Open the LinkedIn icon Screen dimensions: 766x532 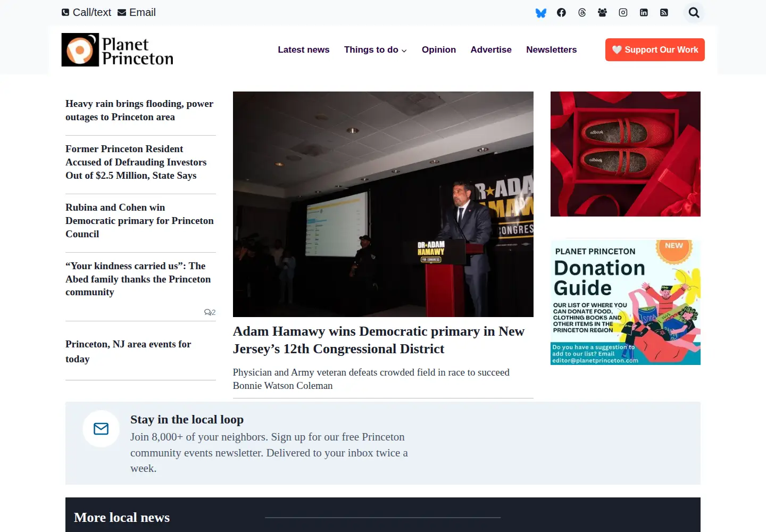tap(644, 13)
